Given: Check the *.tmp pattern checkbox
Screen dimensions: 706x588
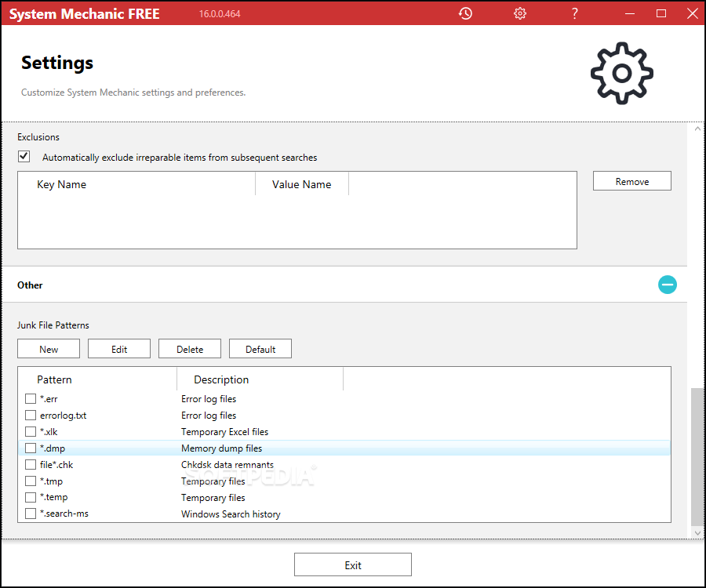Looking at the screenshot, I should pos(31,481).
